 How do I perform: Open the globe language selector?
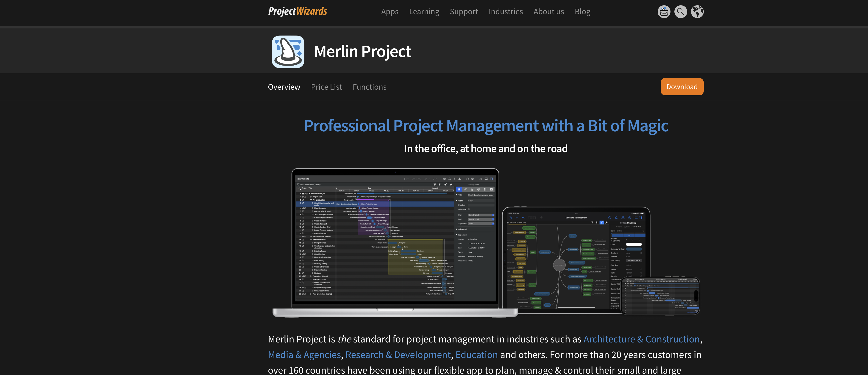(x=697, y=12)
